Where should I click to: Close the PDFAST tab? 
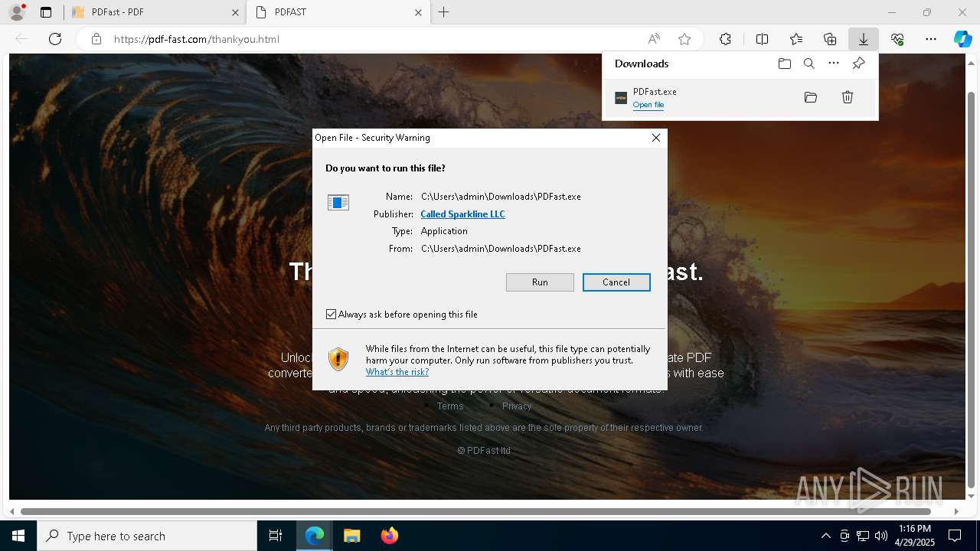418,12
